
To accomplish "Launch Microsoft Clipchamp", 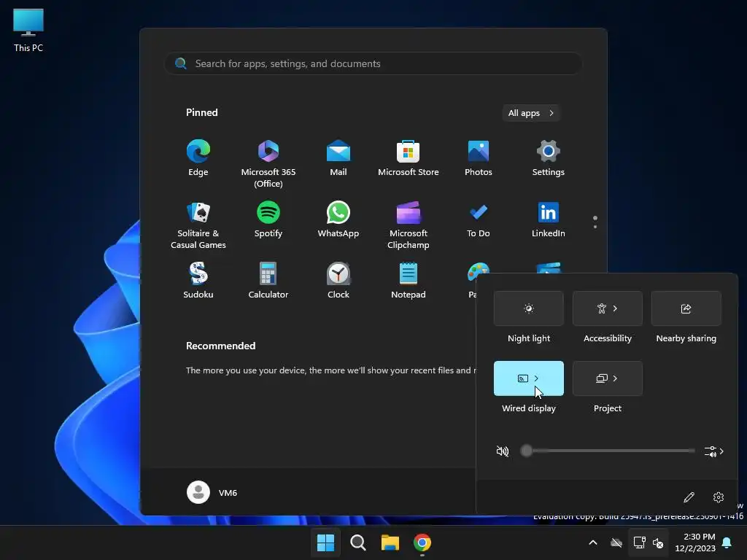I will pyautogui.click(x=409, y=225).
